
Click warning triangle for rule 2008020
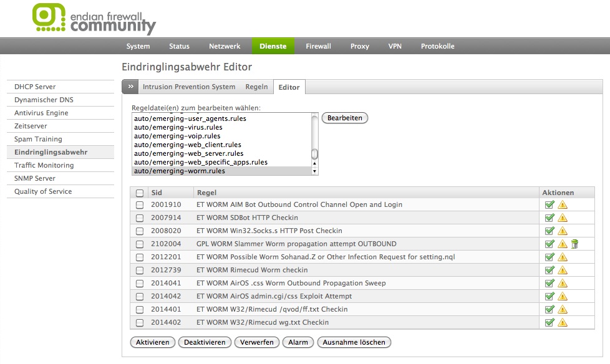tap(562, 231)
